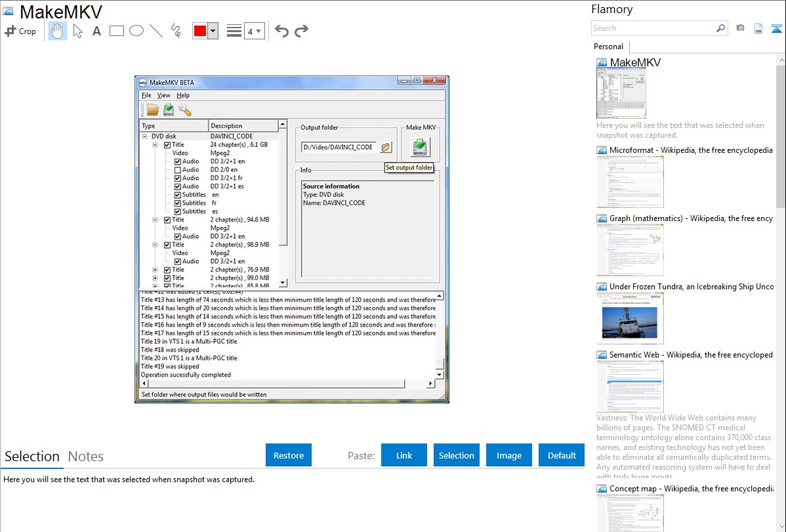Paste as Image button
The height and width of the screenshot is (532, 786).
pyautogui.click(x=508, y=455)
